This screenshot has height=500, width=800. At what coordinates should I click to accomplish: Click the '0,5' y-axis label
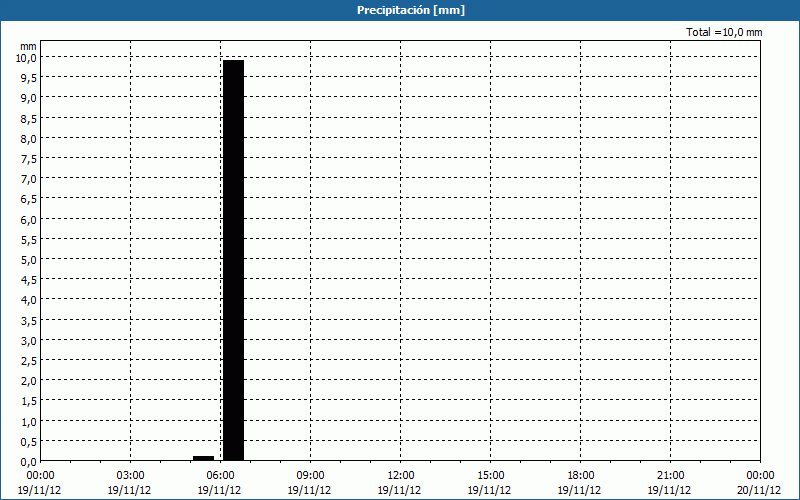pyautogui.click(x=29, y=441)
